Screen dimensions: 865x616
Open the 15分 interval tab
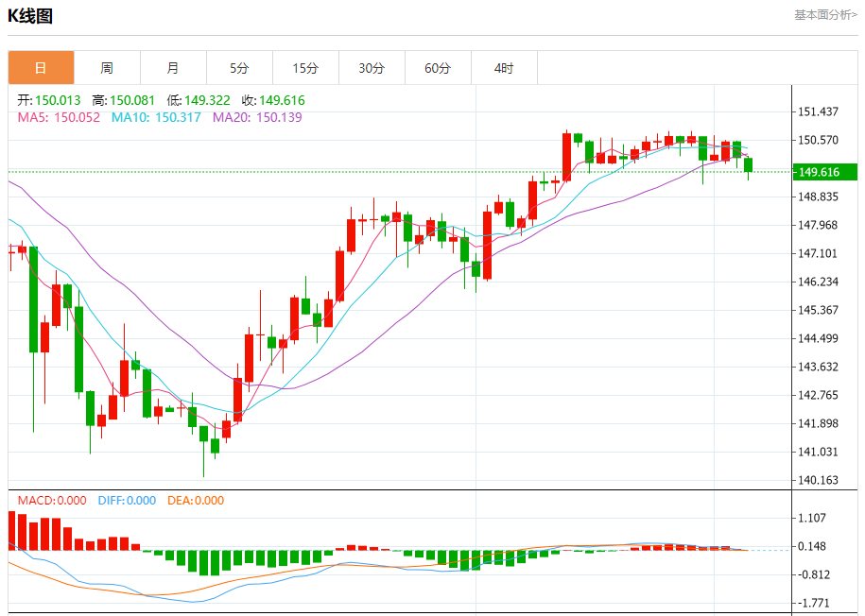[x=305, y=68]
